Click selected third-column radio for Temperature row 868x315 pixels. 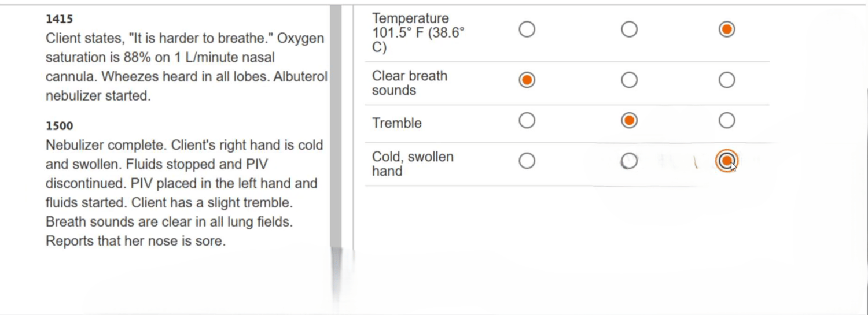pos(727,29)
